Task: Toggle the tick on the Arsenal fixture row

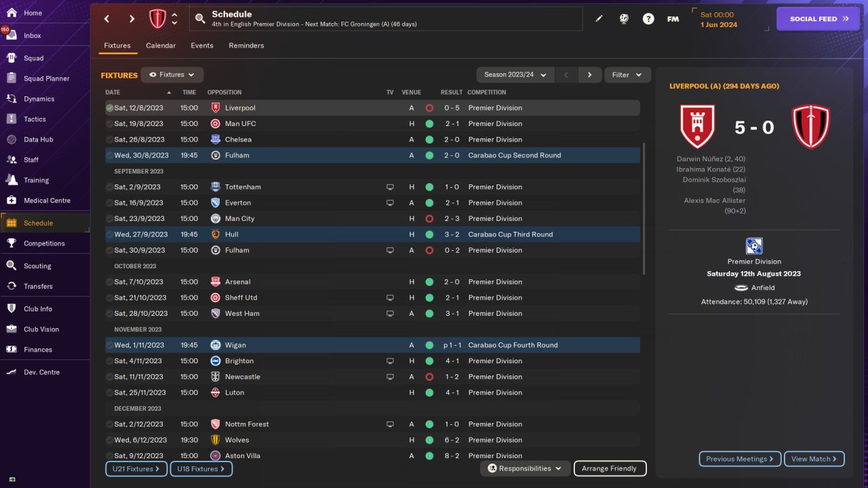Action: (x=110, y=282)
